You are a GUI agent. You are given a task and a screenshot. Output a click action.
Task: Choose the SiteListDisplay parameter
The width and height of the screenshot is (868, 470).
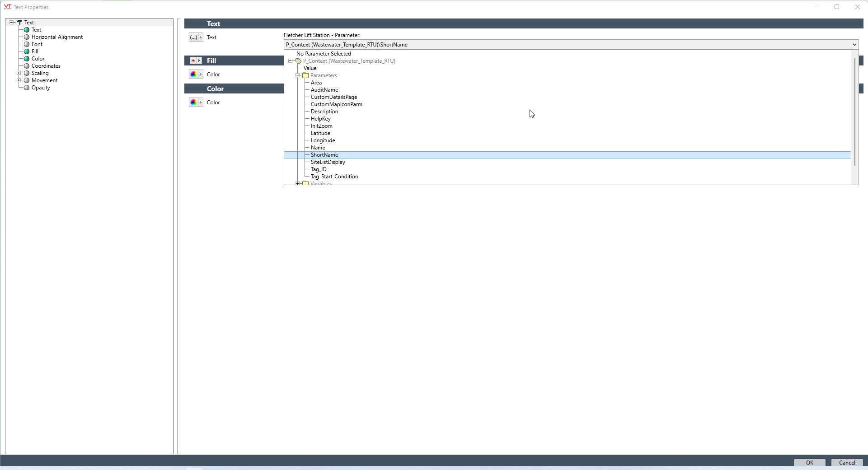point(328,162)
